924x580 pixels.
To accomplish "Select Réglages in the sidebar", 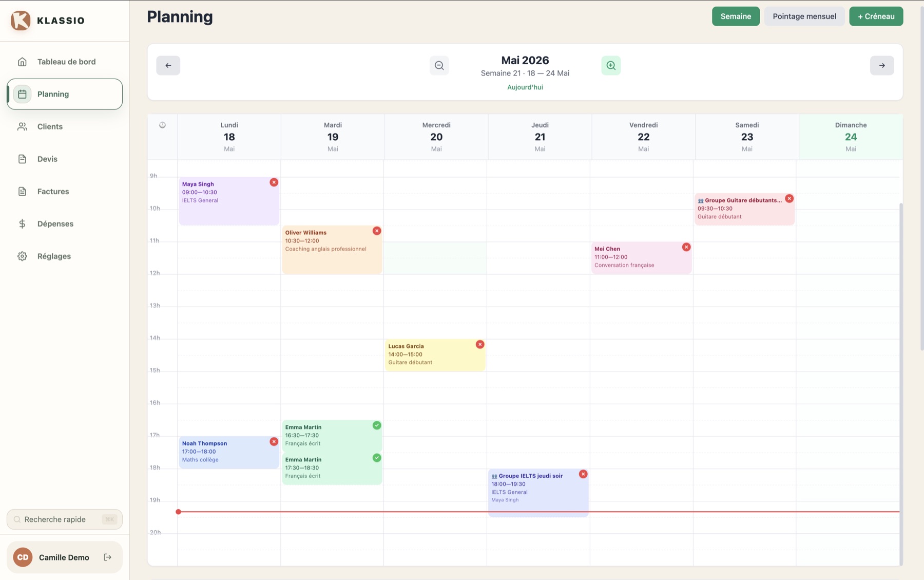I will click(65, 256).
